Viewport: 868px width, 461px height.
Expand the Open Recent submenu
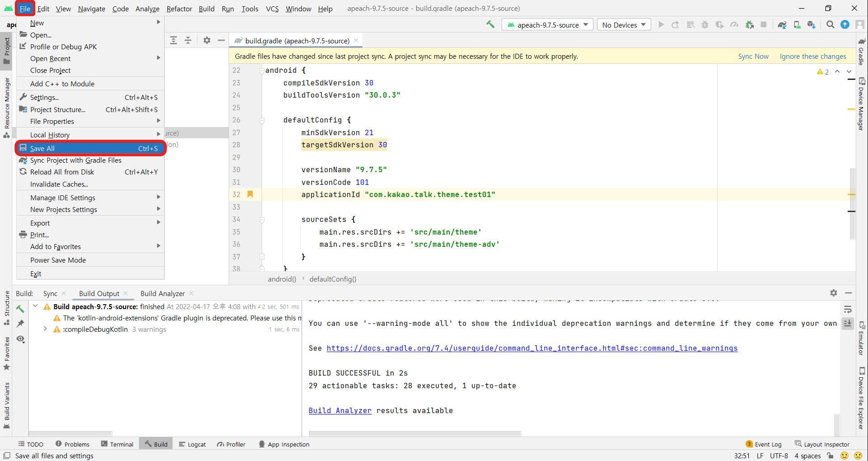(x=90, y=58)
